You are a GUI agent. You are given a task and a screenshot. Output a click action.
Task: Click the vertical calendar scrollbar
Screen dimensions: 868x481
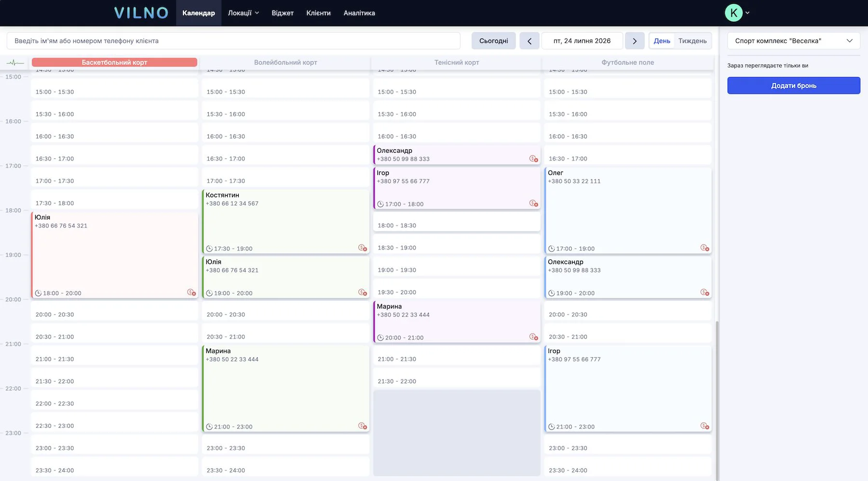pos(717,400)
